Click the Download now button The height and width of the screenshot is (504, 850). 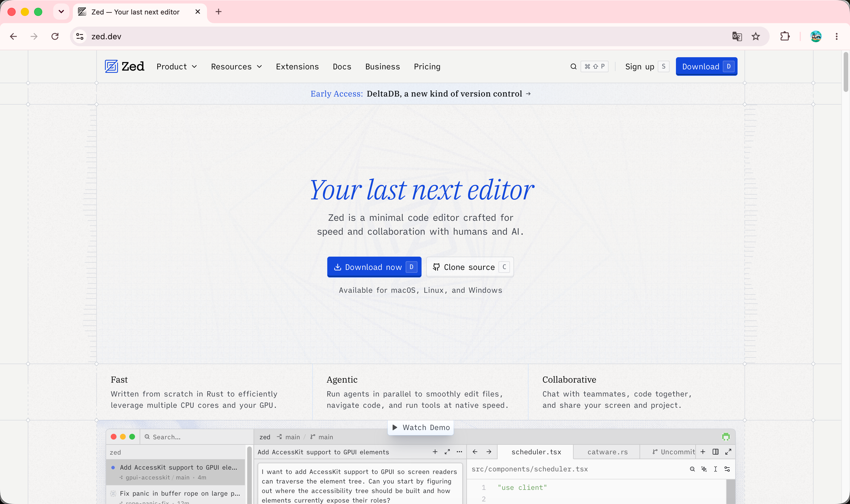[x=374, y=267]
